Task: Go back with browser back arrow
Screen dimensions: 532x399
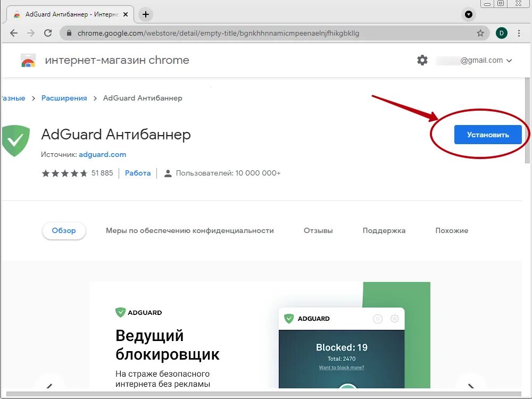Action: [14, 33]
